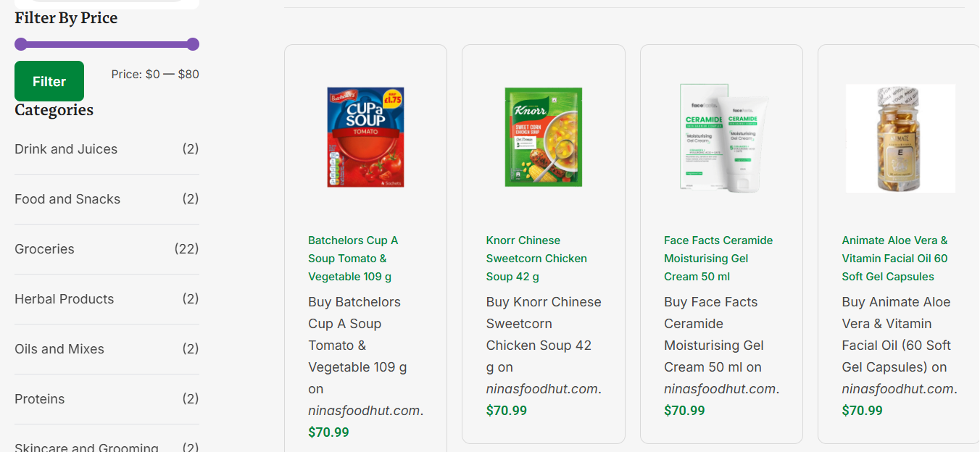
Task: Click the left price slider handle
Action: (x=21, y=44)
